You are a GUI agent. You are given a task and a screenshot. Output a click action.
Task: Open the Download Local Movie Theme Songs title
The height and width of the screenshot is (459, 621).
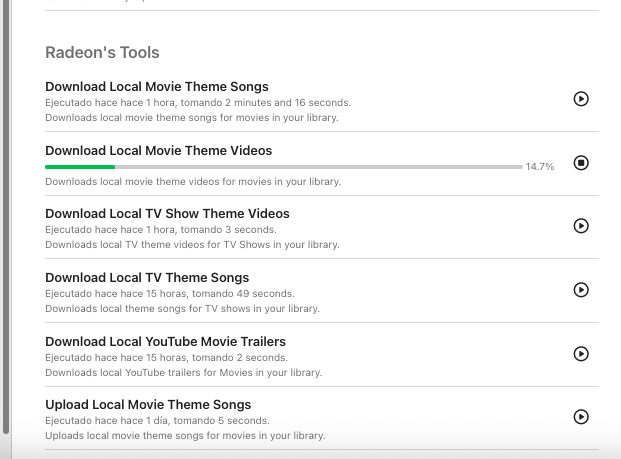point(157,87)
